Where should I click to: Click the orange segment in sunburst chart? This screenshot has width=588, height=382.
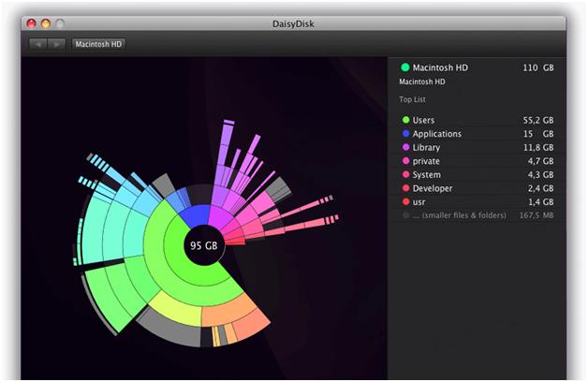[228, 309]
